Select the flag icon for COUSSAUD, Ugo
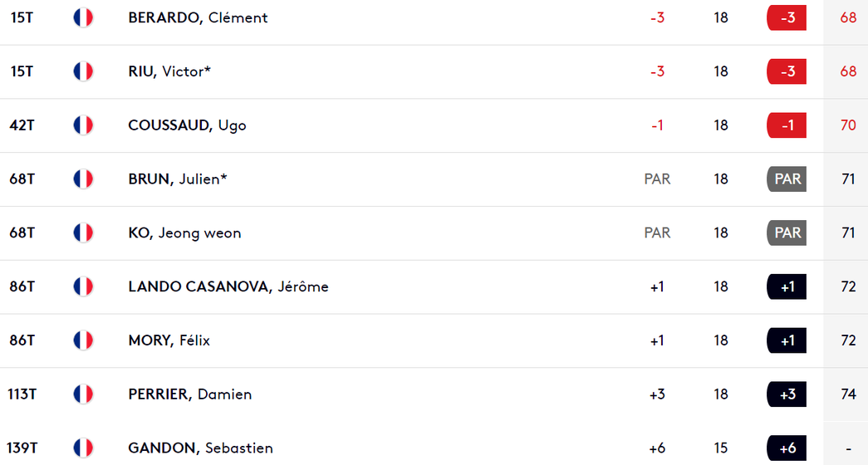Screen dimensions: 868x465 tap(83, 125)
